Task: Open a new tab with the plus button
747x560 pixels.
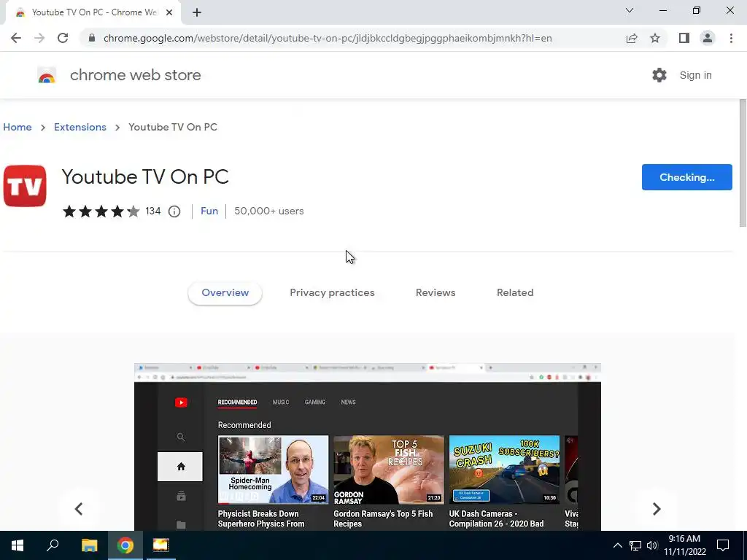Action: (197, 12)
